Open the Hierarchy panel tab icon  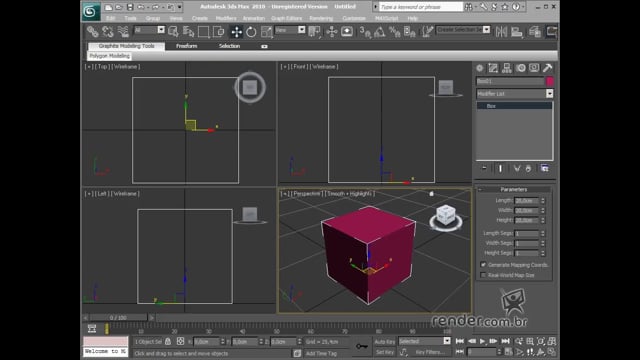pyautogui.click(x=507, y=68)
